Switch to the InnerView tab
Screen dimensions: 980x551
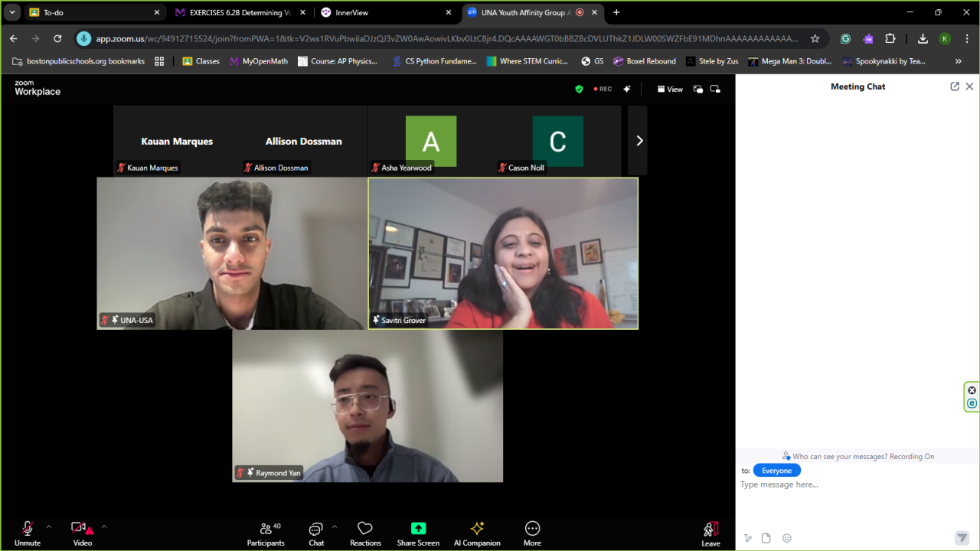386,12
